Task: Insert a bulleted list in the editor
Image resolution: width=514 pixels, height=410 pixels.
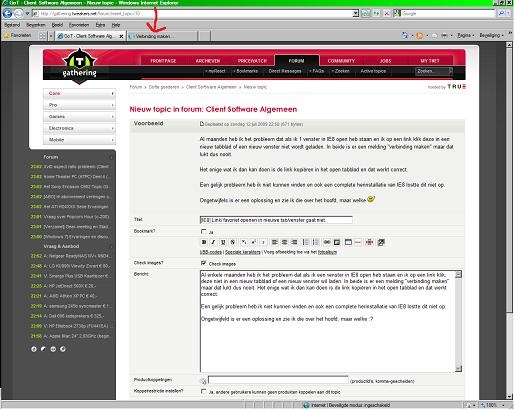Action: point(305,242)
